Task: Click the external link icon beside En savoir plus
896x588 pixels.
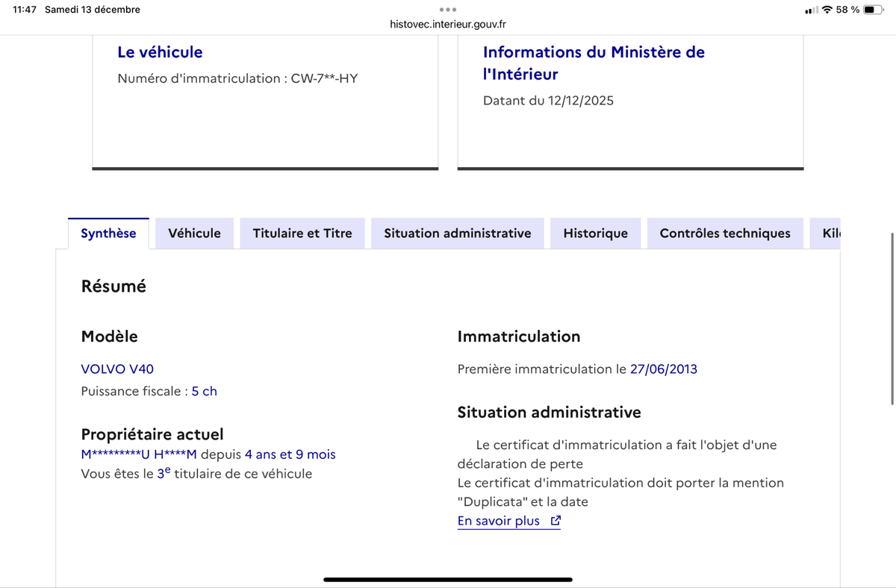Action: click(555, 521)
